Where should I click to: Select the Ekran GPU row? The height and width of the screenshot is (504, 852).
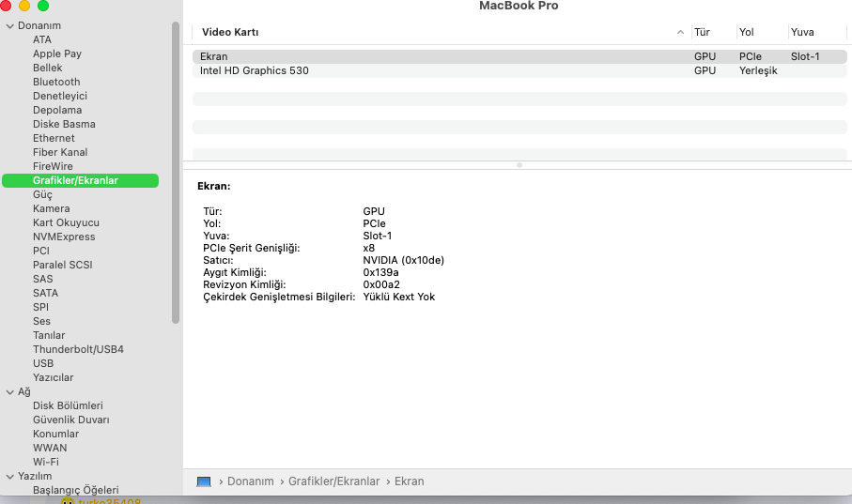tap(214, 56)
